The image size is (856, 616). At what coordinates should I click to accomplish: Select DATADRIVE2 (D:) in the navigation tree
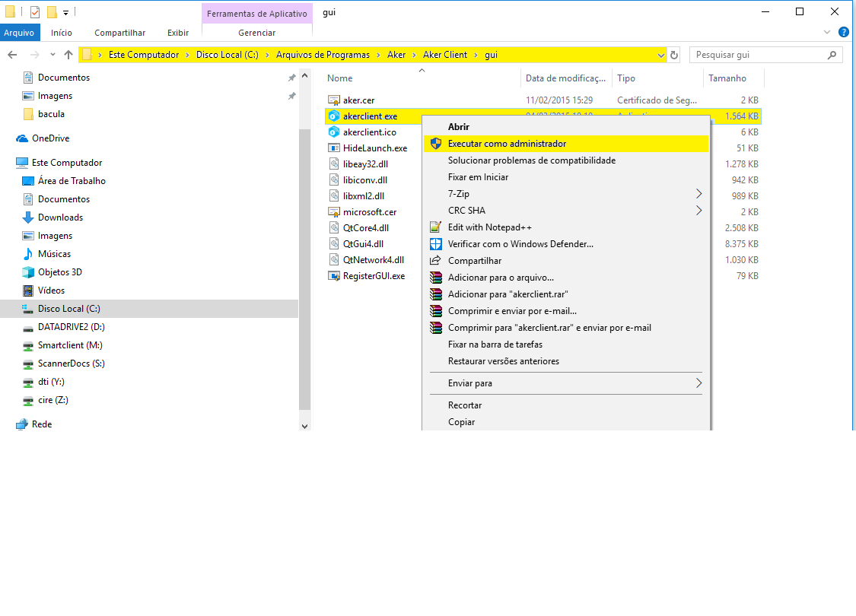[x=71, y=327]
